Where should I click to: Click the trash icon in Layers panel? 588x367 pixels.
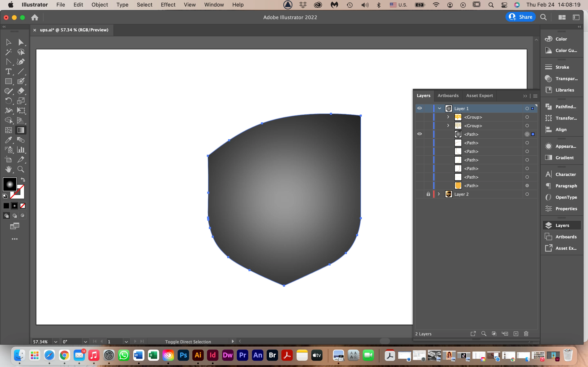tap(526, 334)
